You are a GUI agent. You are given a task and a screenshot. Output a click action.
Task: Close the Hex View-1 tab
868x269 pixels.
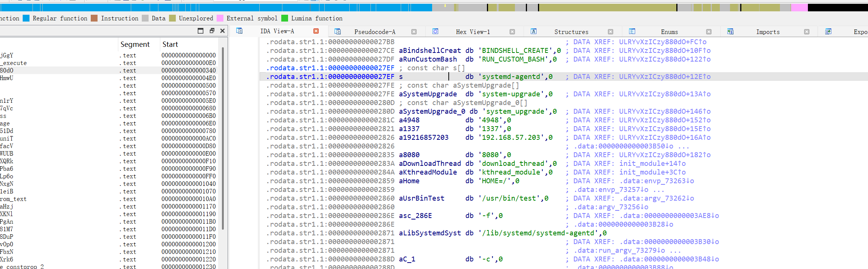(512, 32)
